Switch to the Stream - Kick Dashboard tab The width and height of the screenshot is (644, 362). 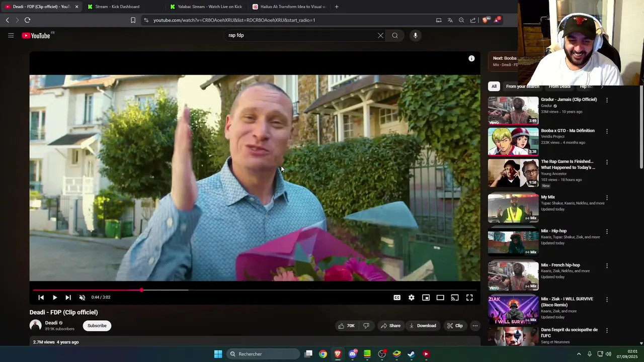(123, 7)
